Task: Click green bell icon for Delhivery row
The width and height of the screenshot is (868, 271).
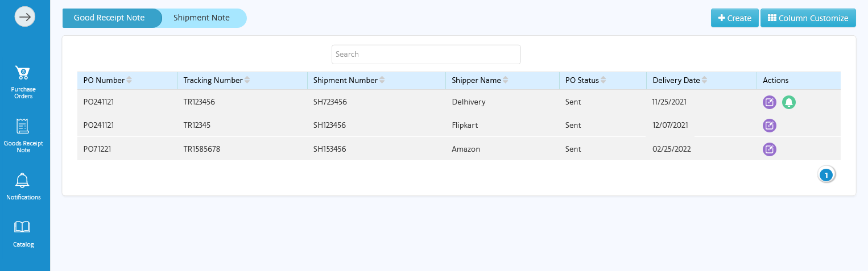Action: (789, 102)
